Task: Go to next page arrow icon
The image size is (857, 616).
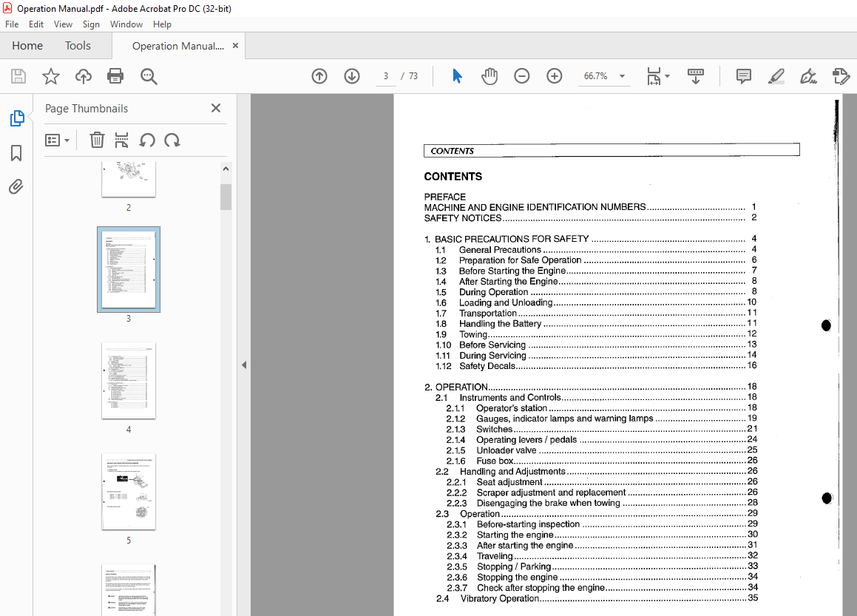Action: (352, 76)
